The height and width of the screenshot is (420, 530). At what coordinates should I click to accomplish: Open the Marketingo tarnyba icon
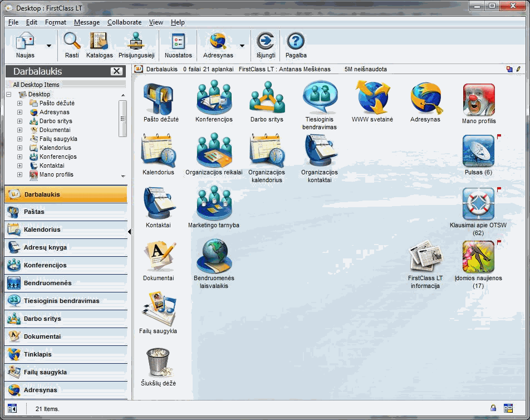tap(214, 203)
